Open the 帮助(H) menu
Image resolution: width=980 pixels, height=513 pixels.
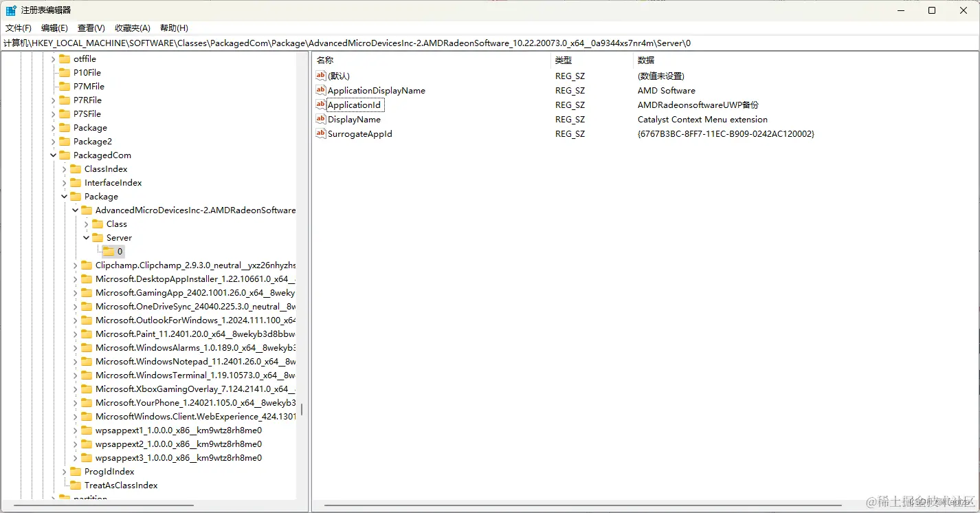pyautogui.click(x=174, y=28)
